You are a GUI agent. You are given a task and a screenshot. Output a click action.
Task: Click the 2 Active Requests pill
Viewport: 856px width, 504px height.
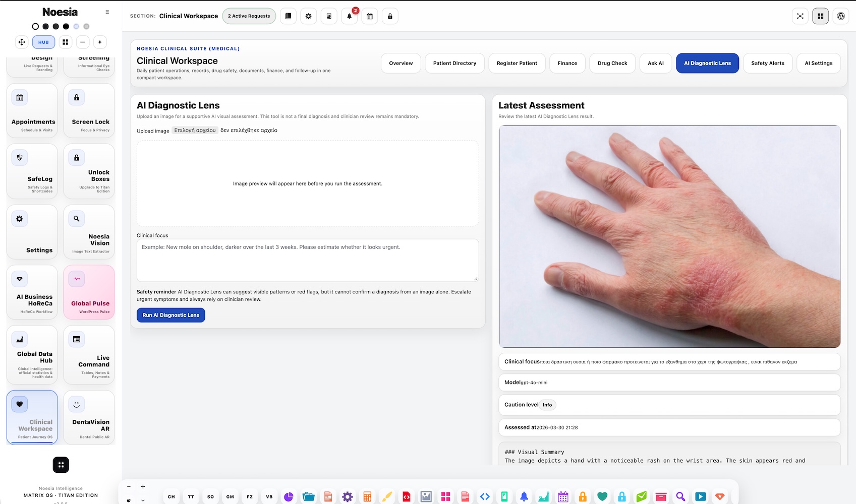tap(249, 16)
